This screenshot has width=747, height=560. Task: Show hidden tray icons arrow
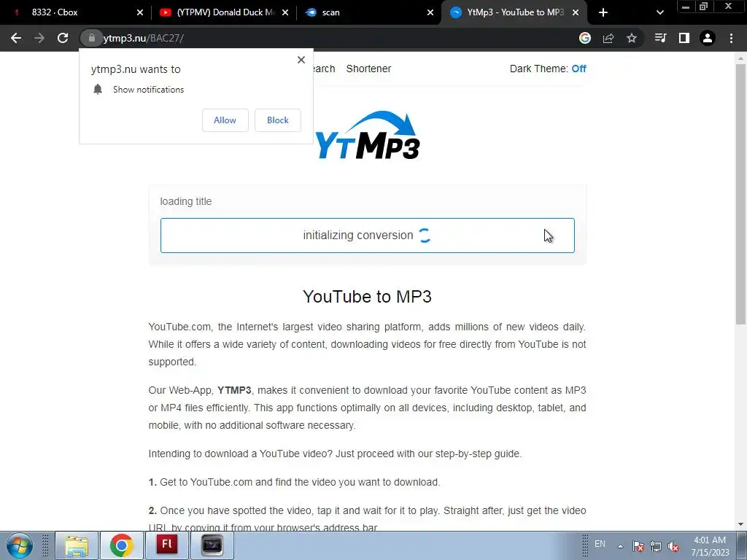pos(620,546)
